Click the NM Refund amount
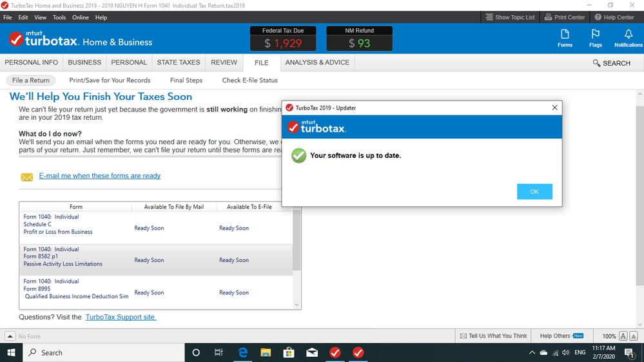 [x=359, y=43]
